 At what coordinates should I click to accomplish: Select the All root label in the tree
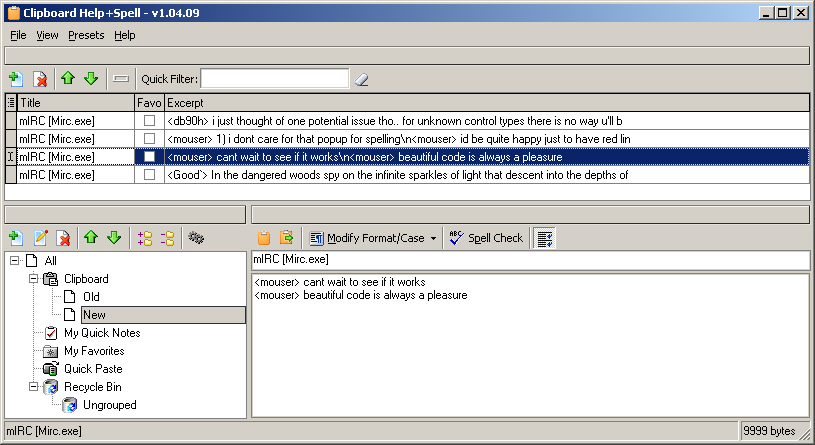point(50,261)
